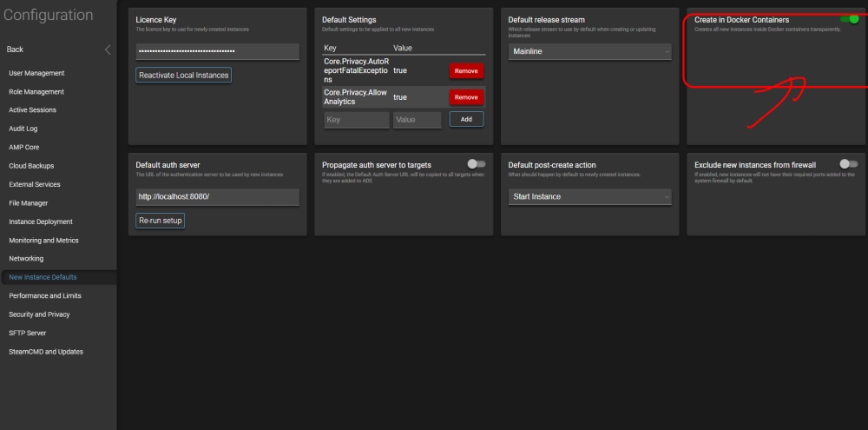Viewport: 868px width, 430px height.
Task: Click the Licence Key password field
Action: pos(218,51)
